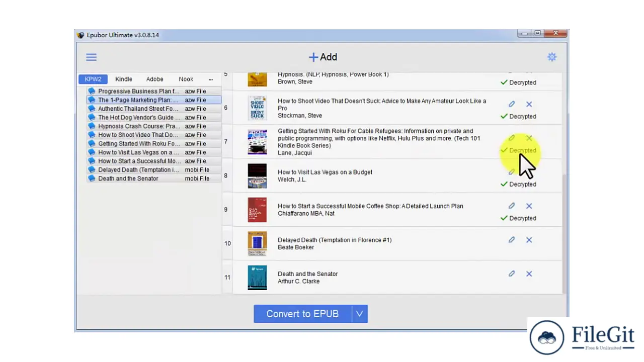Viewport: 644px width, 362px height.
Task: Switch to the Adobe tab
Action: tap(155, 79)
